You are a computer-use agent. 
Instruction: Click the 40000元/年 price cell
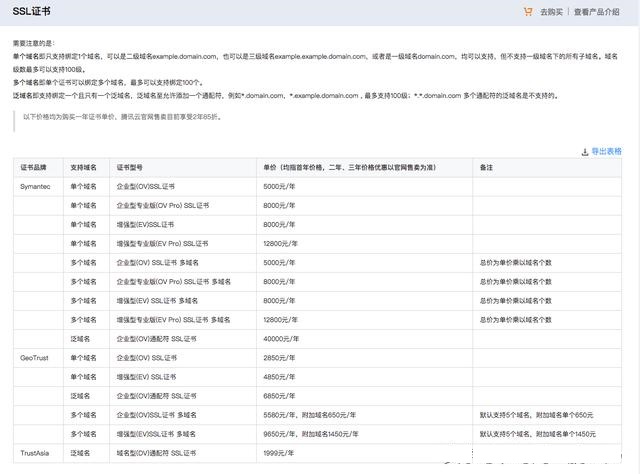[284, 338]
